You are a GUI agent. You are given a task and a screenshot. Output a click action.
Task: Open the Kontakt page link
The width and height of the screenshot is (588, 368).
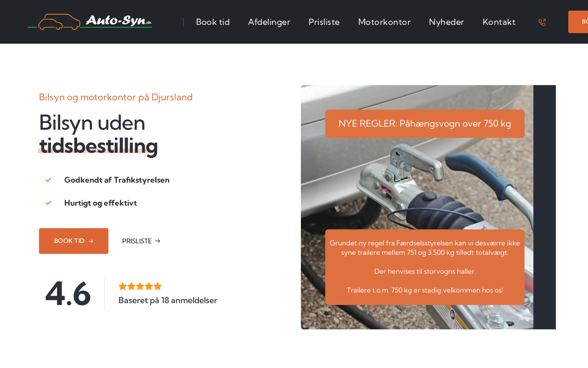[x=499, y=22]
